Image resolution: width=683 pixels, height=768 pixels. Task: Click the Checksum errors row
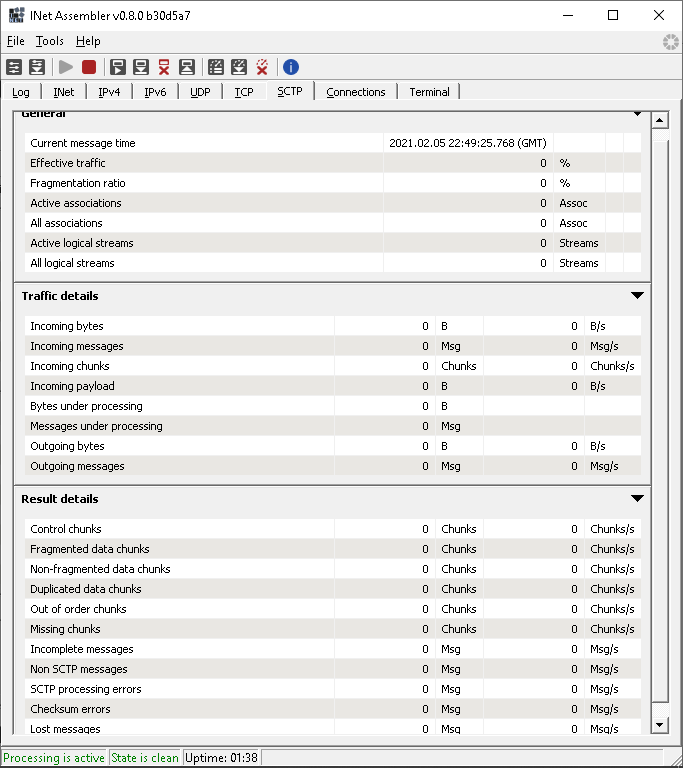pyautogui.click(x=333, y=710)
